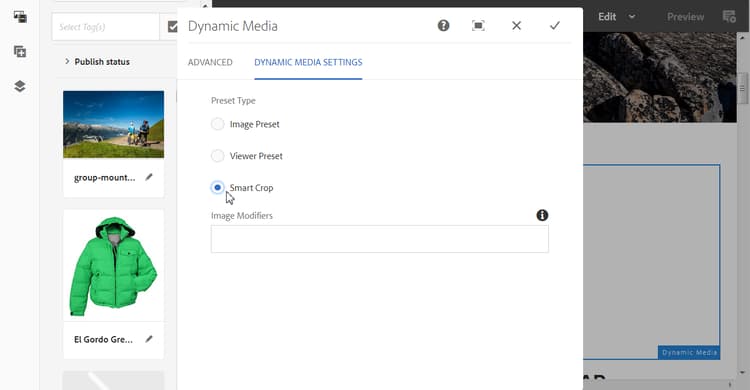Screen dimensions: 750x390
Task: Switch to the Advanced tab
Action: [210, 62]
